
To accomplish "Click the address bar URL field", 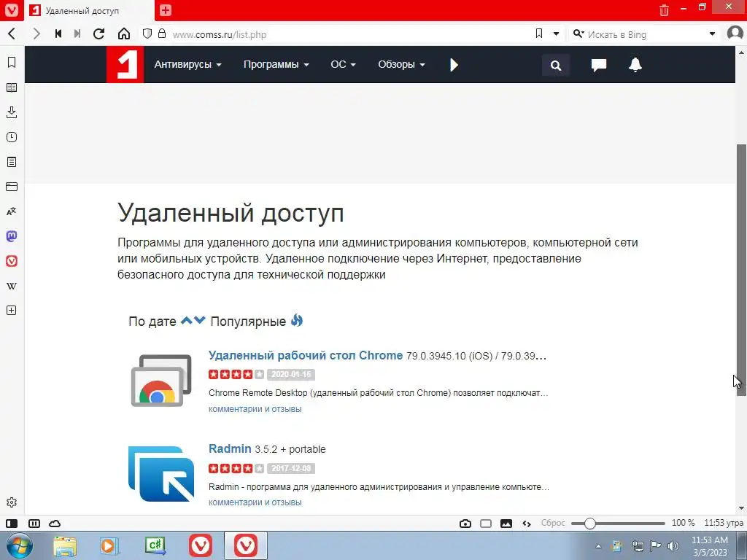I will point(350,34).
